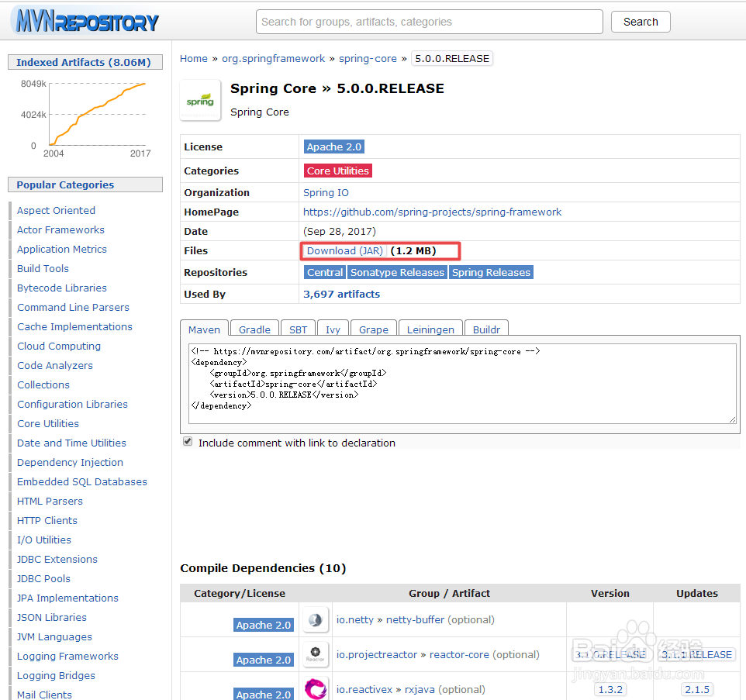This screenshot has width=746, height=700.
Task: Open Cloud Computing category
Action: tap(59, 347)
